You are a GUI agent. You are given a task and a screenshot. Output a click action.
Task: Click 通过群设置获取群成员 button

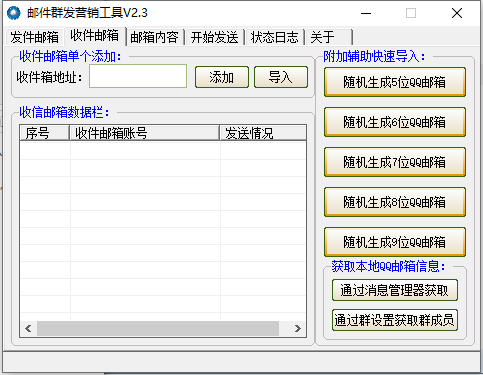point(395,320)
